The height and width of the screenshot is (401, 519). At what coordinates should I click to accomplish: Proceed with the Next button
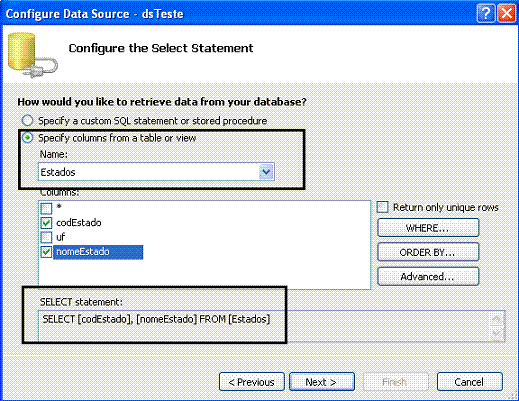tap(322, 382)
